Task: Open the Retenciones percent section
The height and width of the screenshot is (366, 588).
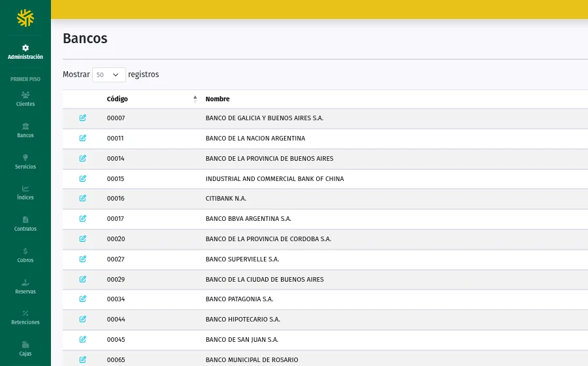Action: [25, 318]
